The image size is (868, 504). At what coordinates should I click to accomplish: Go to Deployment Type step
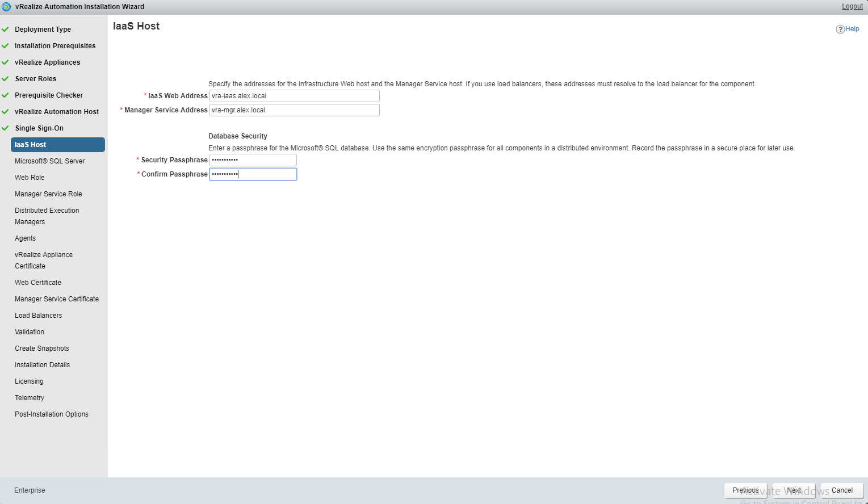(43, 30)
